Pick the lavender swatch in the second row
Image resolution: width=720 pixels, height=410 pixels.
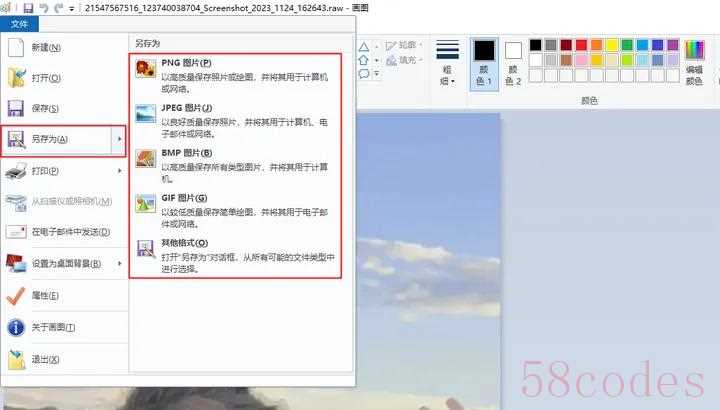pyautogui.click(x=673, y=60)
